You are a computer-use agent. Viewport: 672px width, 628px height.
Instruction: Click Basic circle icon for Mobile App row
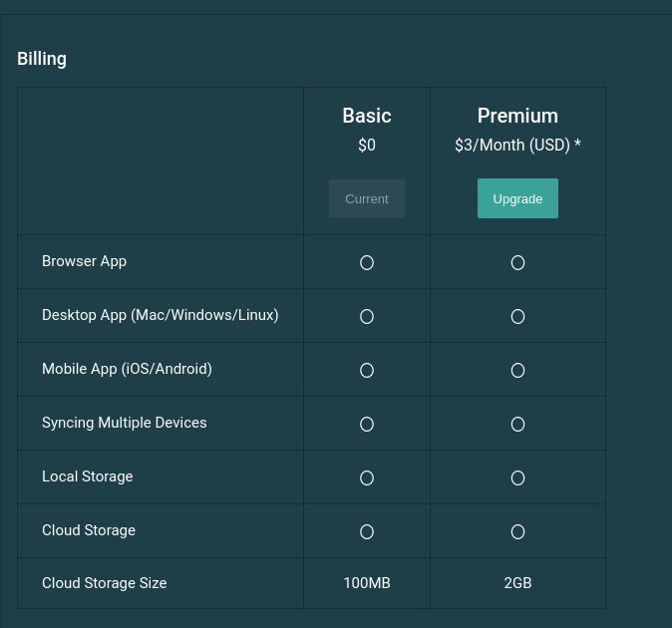click(x=367, y=370)
